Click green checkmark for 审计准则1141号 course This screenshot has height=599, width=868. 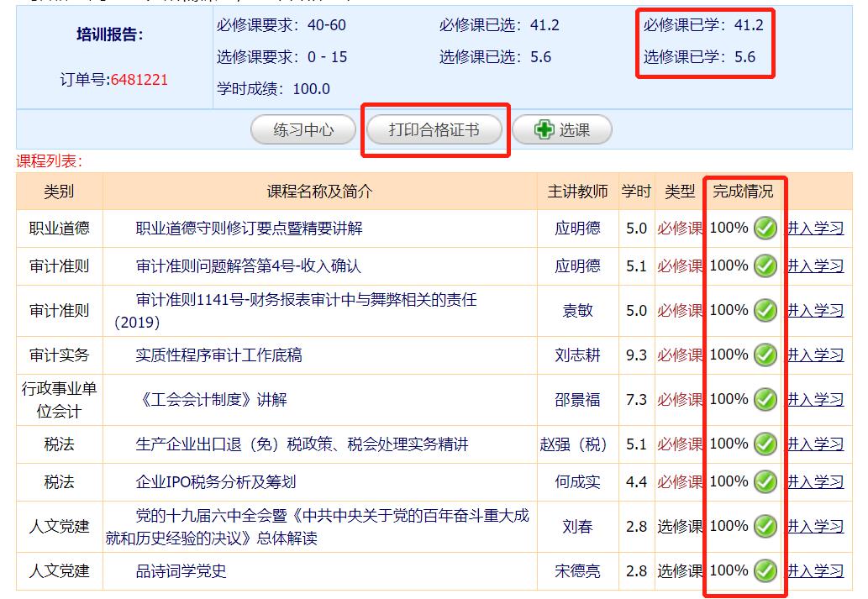click(765, 311)
